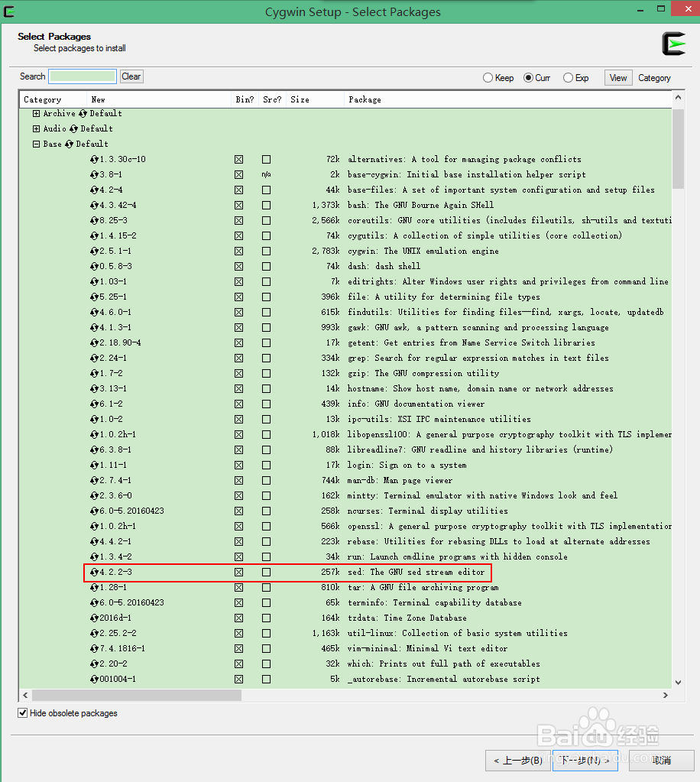Click the Bin? column header
700x782 pixels.
[245, 99]
